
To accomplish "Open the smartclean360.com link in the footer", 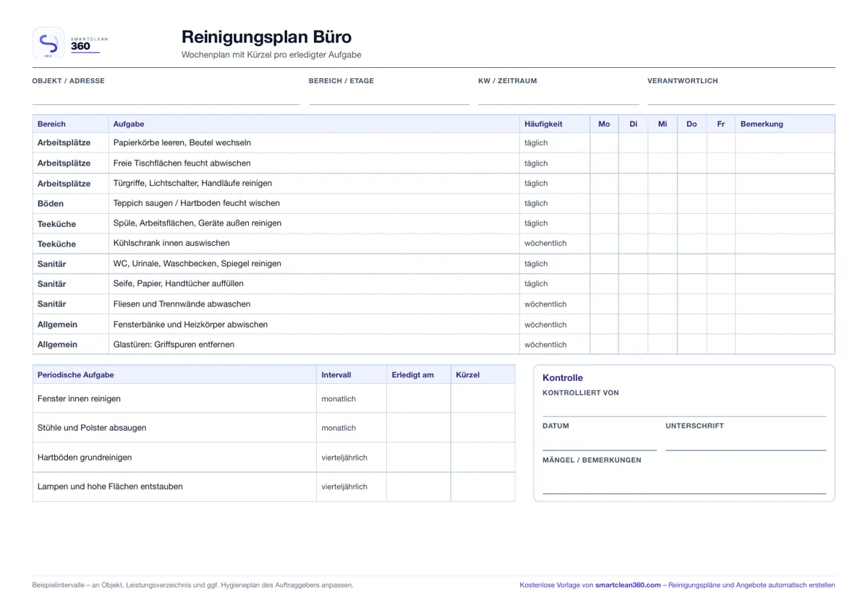I will tap(628, 585).
